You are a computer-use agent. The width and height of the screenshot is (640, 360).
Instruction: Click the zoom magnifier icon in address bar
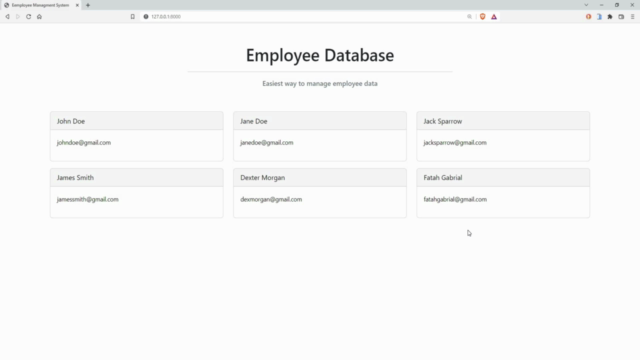coord(469,17)
